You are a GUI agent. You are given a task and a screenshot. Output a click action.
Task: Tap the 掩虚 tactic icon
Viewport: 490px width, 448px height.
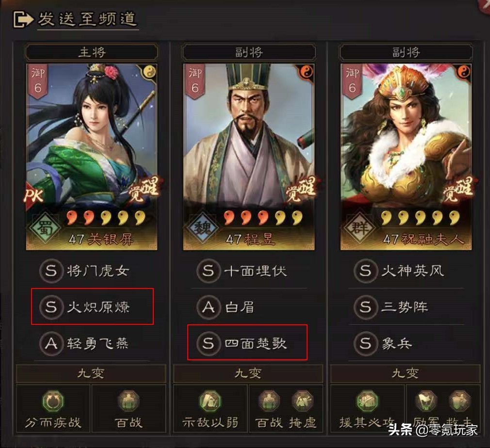click(302, 400)
